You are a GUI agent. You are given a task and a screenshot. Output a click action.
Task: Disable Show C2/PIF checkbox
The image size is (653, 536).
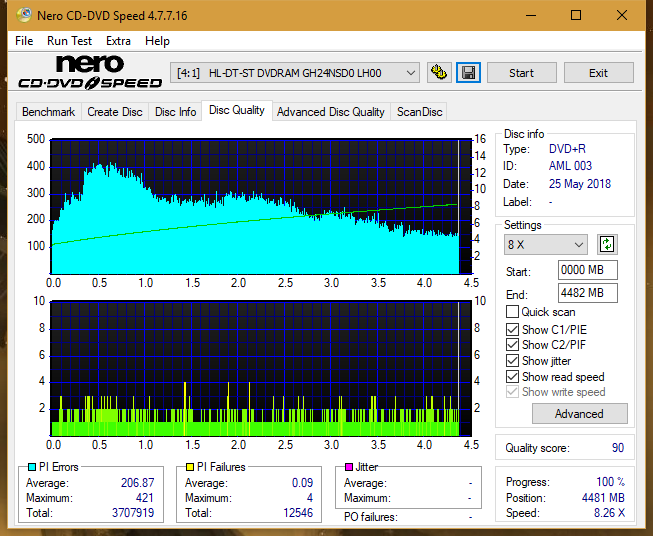pyautogui.click(x=512, y=344)
